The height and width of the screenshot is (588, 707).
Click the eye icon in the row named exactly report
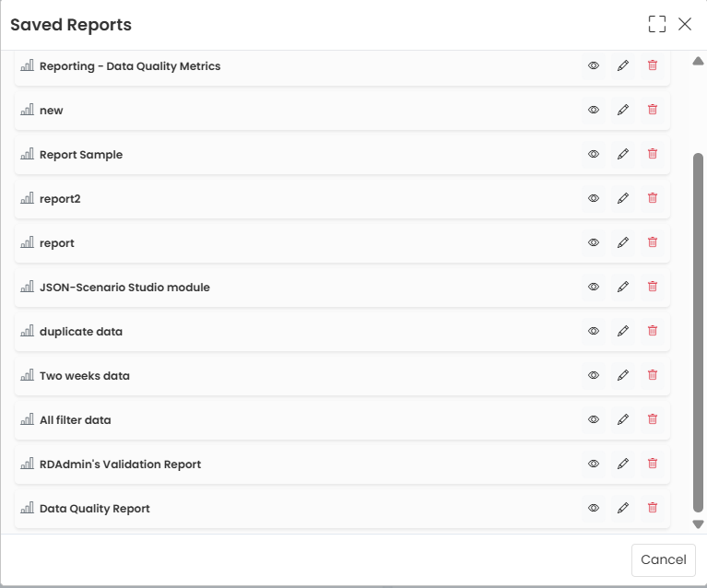(594, 242)
